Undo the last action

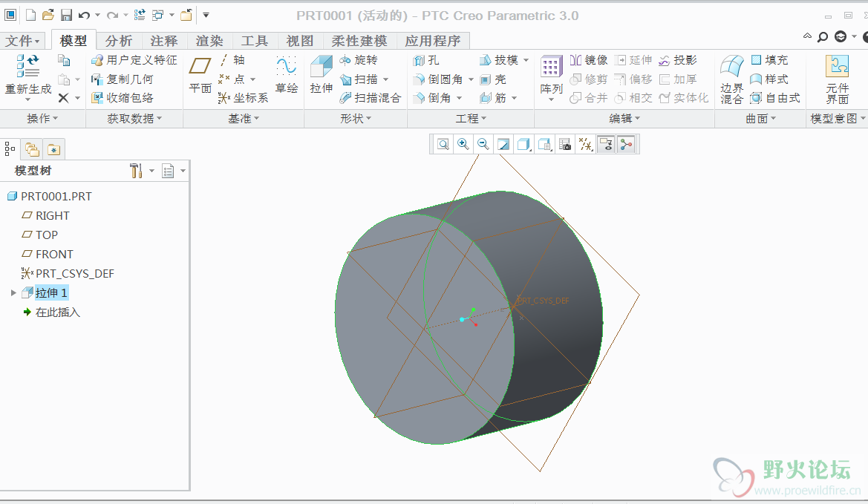[x=84, y=15]
